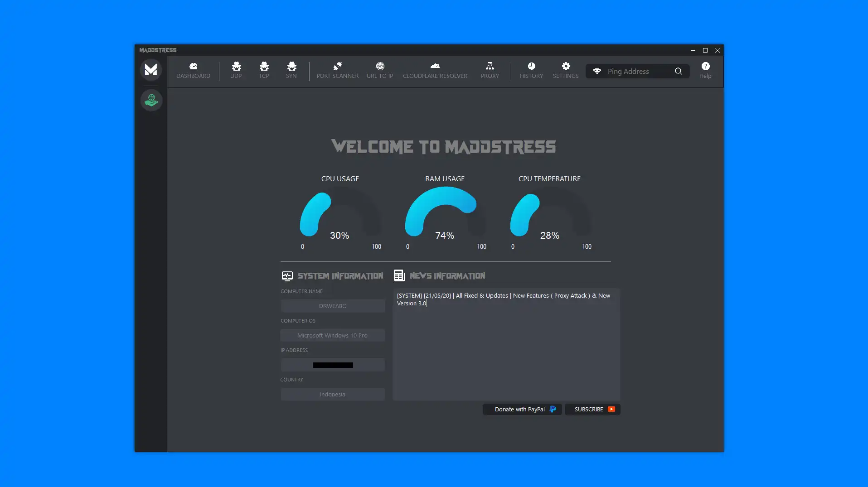Open the Settings gear
Viewport: 868px width, 487px height.
pyautogui.click(x=566, y=71)
